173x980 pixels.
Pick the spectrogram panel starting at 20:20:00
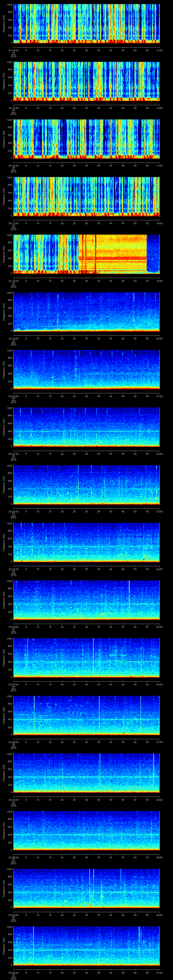(x=87, y=370)
